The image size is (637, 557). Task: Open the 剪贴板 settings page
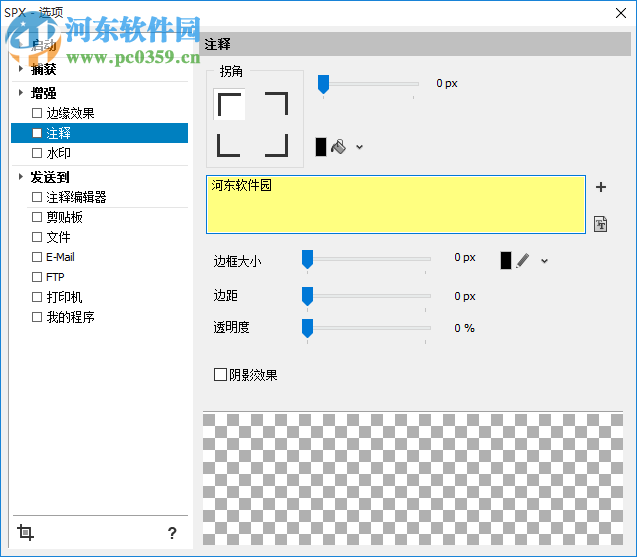65,217
